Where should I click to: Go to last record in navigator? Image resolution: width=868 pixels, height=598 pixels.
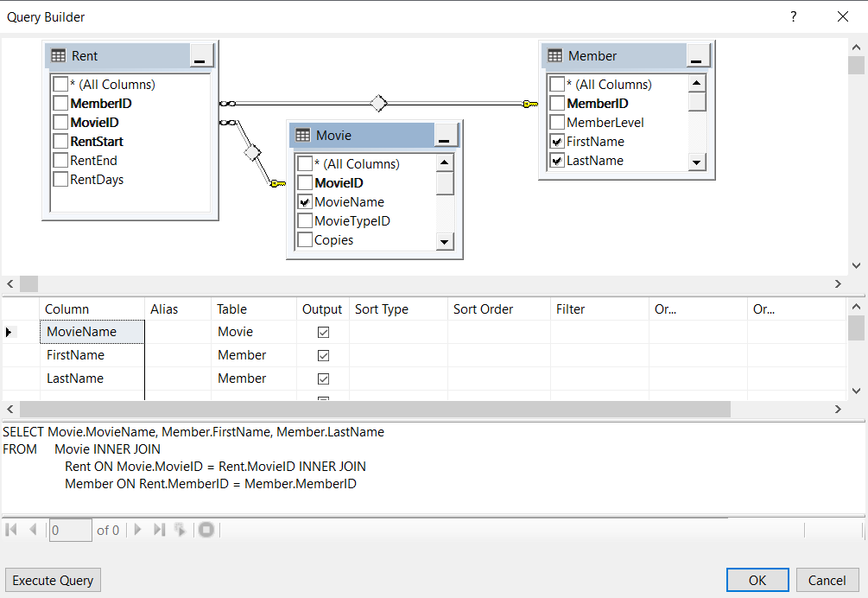[x=160, y=530]
